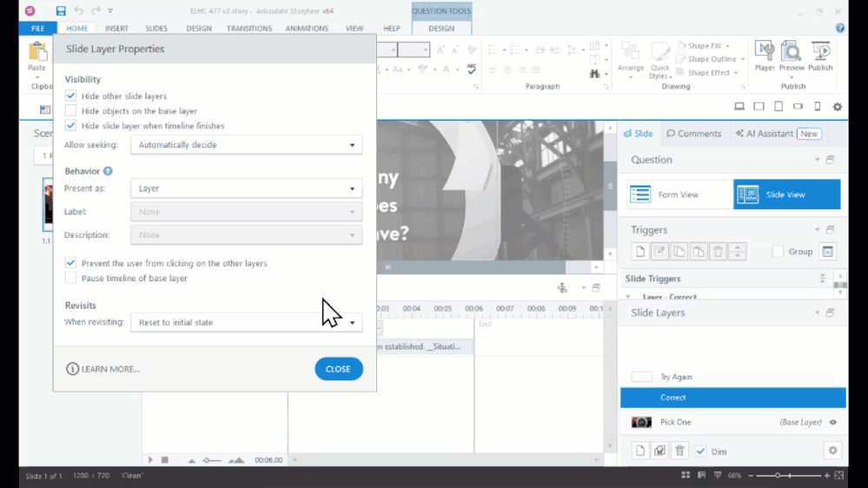Open the Insert ribbon tab

point(116,29)
